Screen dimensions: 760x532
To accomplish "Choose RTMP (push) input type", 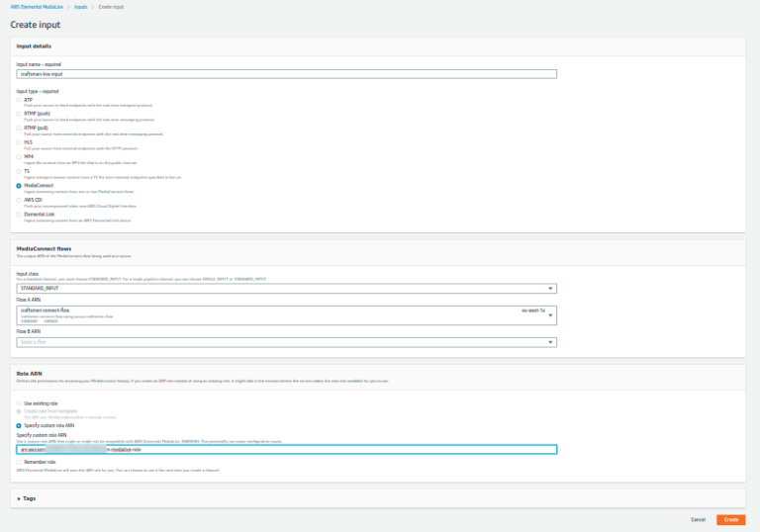I will pos(19,114).
